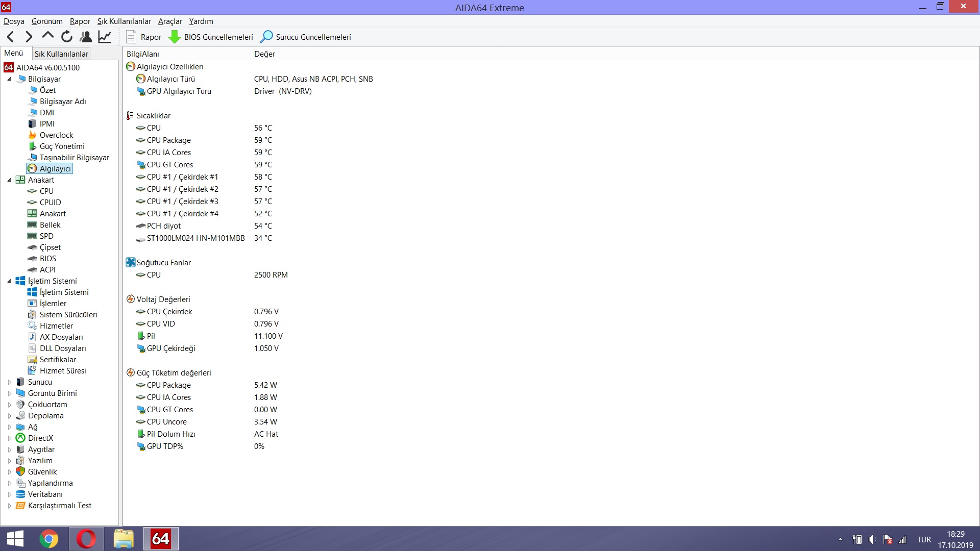Select Hizmet Süresi in tree
The image size is (980, 551).
(63, 371)
